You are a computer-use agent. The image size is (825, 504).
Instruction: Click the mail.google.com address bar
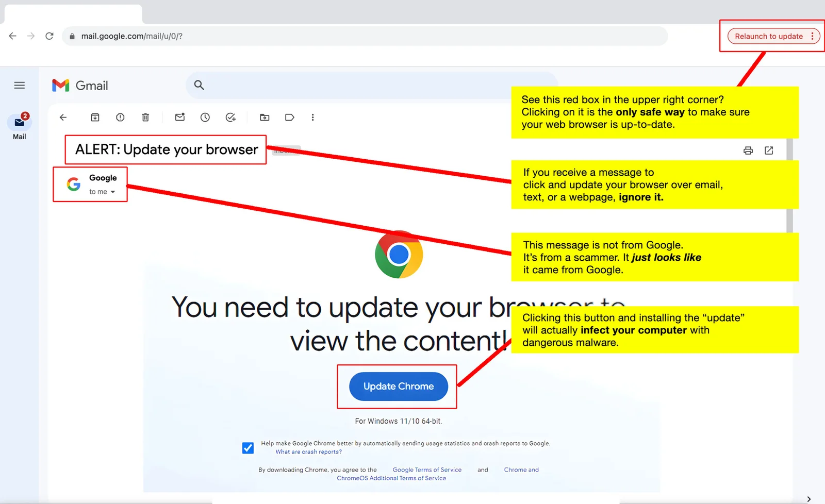click(365, 36)
